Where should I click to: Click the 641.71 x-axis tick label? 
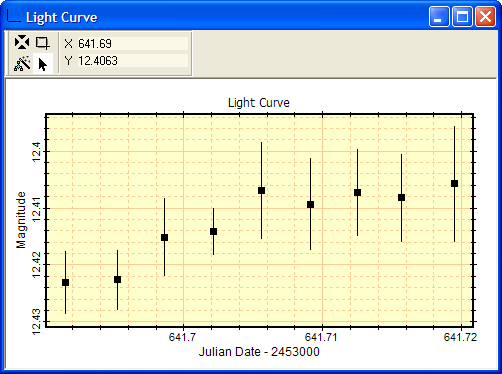(x=321, y=337)
